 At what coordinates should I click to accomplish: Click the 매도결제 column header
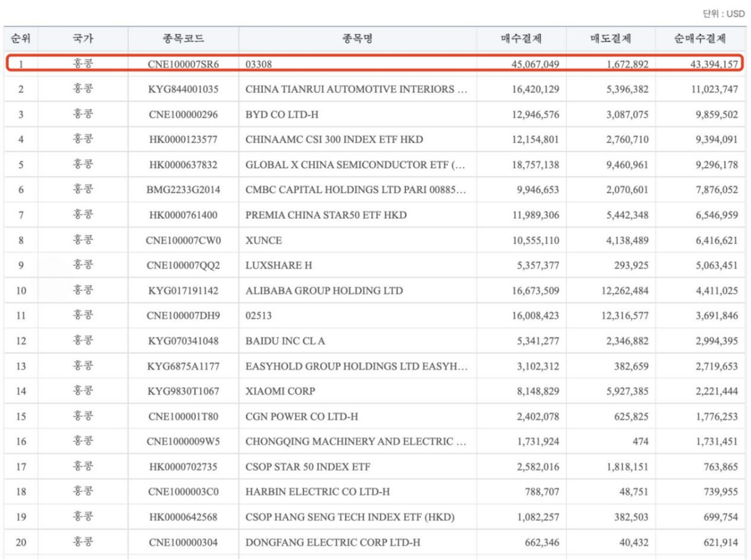(x=611, y=39)
